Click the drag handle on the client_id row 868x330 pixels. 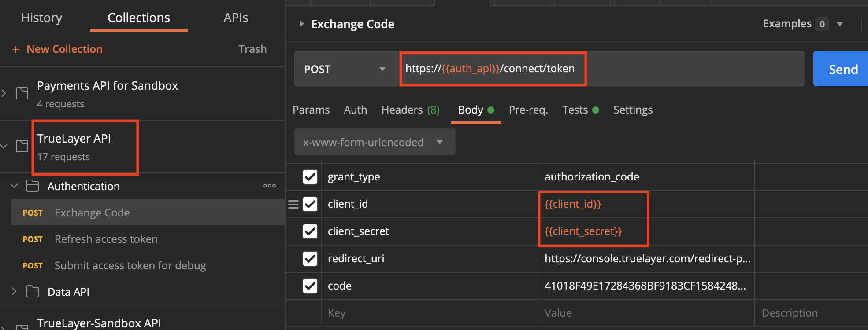293,204
